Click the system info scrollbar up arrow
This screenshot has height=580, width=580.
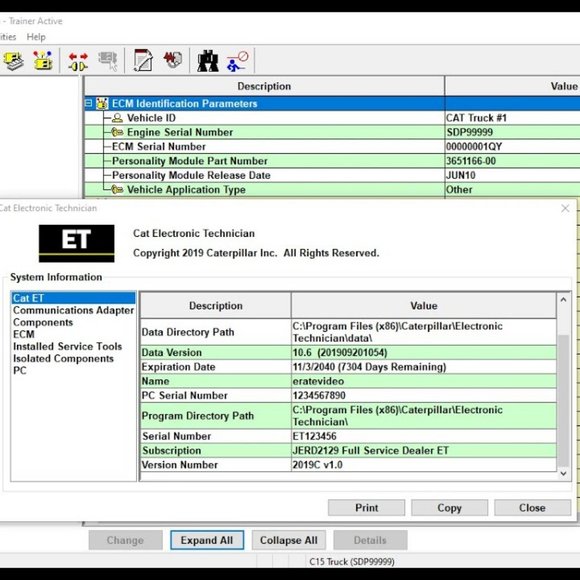563,300
